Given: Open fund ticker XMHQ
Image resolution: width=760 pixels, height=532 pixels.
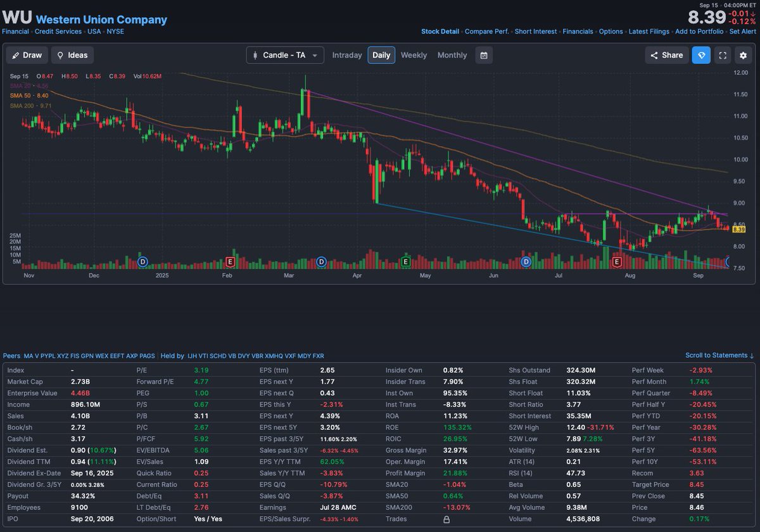Looking at the screenshot, I should [x=274, y=356].
